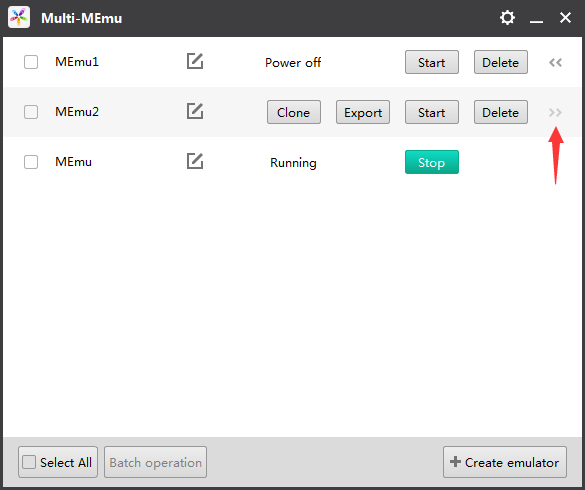This screenshot has height=490, width=585.
Task: Edit the MEmu1 instance name
Action: point(195,61)
